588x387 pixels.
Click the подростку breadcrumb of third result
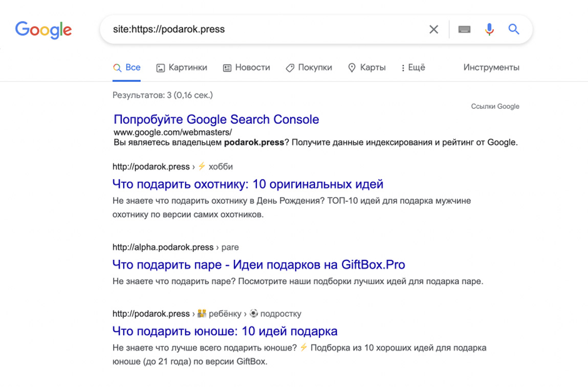[x=280, y=314]
